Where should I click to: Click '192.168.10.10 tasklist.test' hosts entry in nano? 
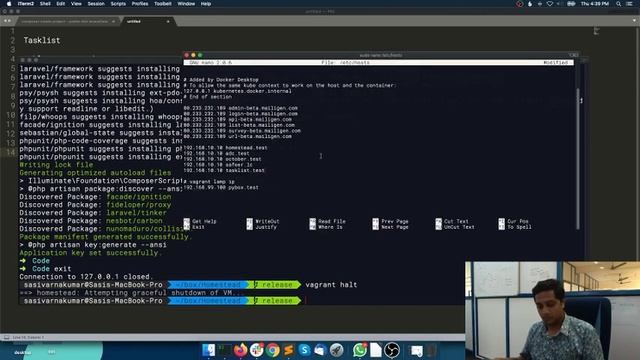pyautogui.click(x=224, y=170)
